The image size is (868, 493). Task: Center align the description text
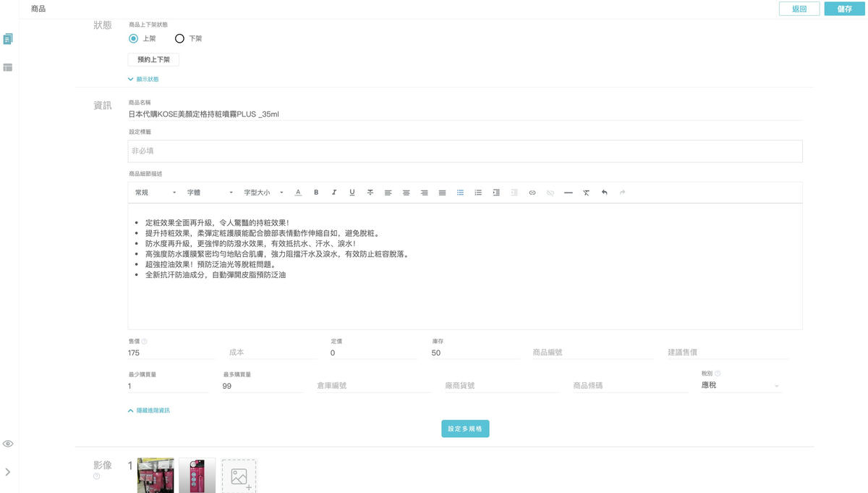pyautogui.click(x=407, y=193)
